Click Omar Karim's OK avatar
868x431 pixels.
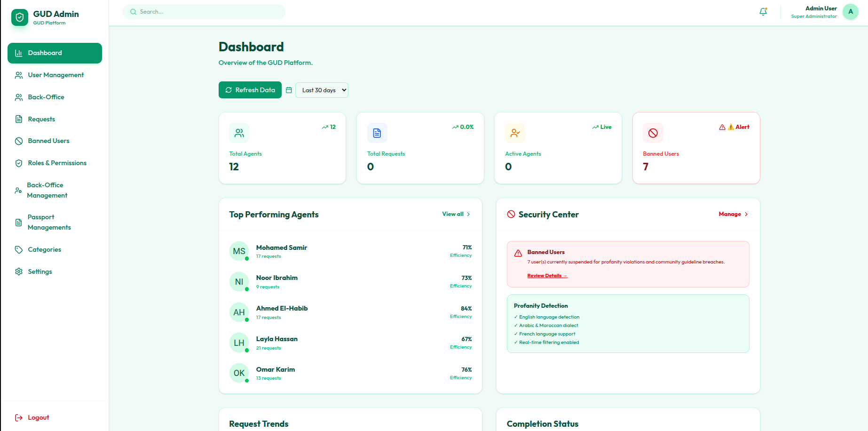click(x=239, y=373)
